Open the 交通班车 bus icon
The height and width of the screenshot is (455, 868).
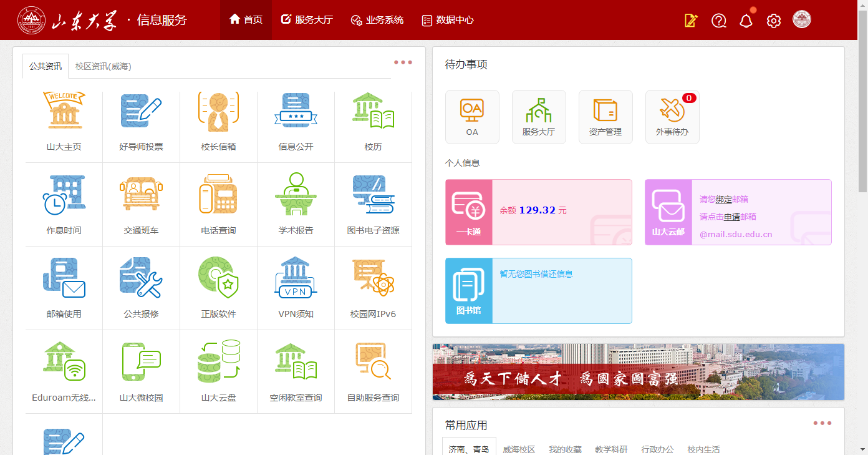pos(141,195)
